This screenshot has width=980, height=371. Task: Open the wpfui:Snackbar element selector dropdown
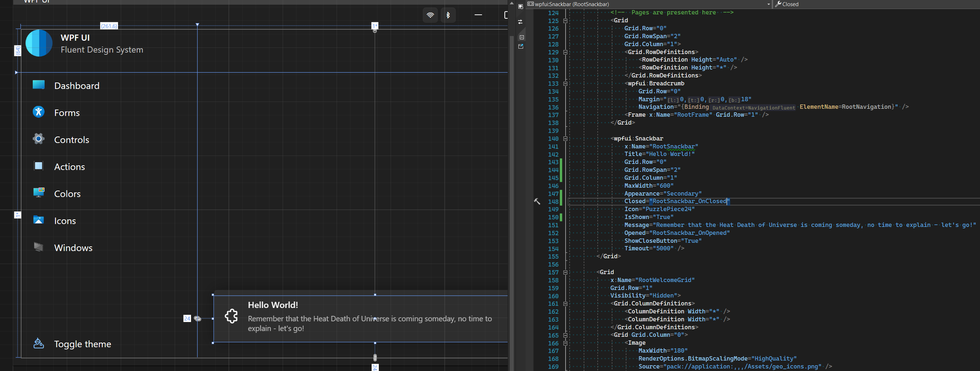pyautogui.click(x=768, y=4)
